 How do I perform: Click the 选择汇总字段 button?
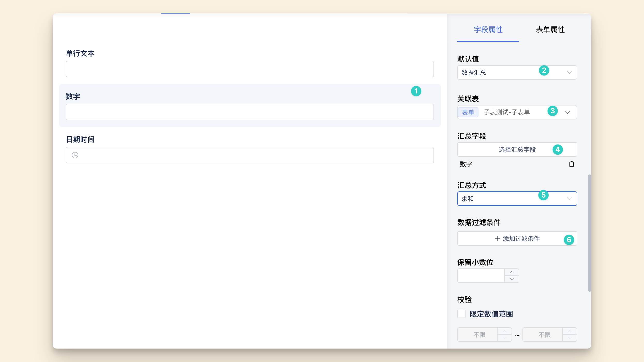[517, 149]
